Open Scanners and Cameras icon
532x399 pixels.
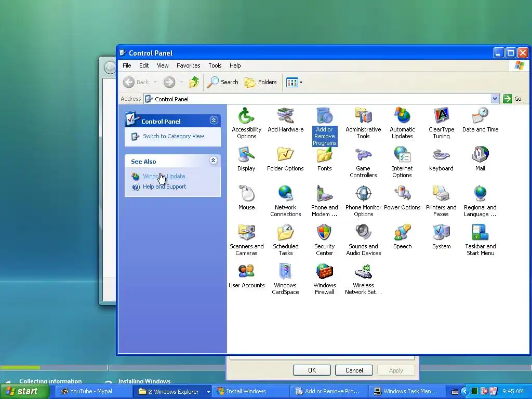coord(246,240)
